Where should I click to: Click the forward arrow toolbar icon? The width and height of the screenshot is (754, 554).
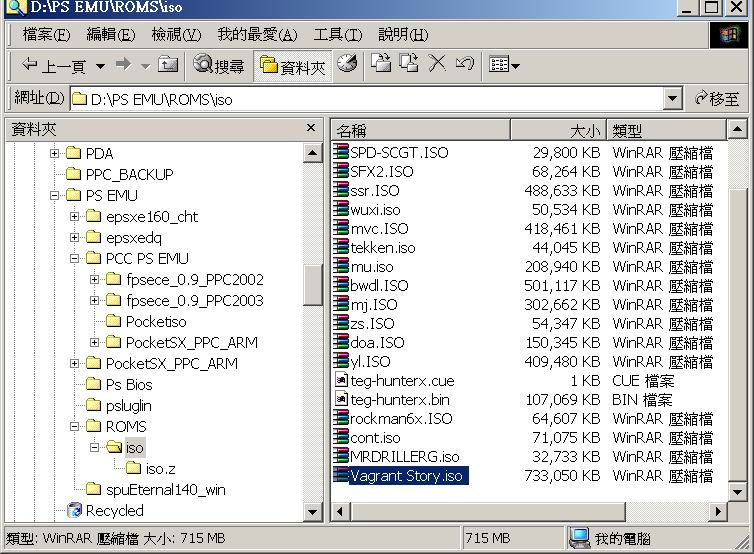124,64
